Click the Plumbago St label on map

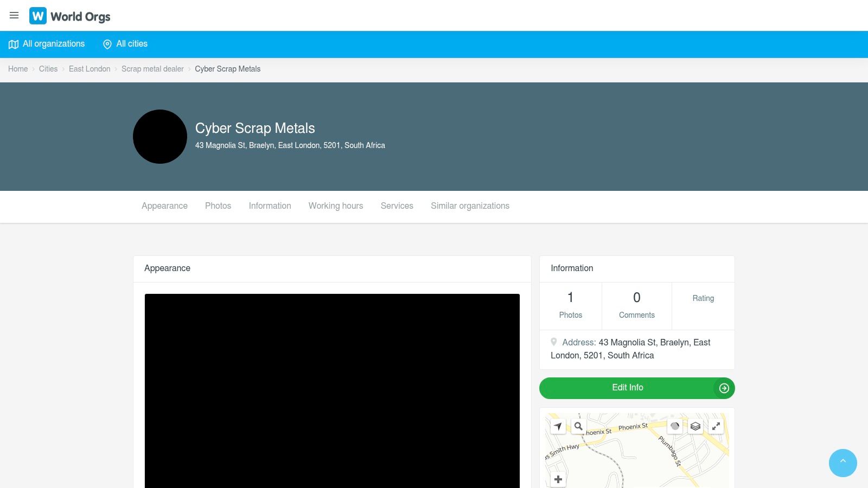[670, 451]
